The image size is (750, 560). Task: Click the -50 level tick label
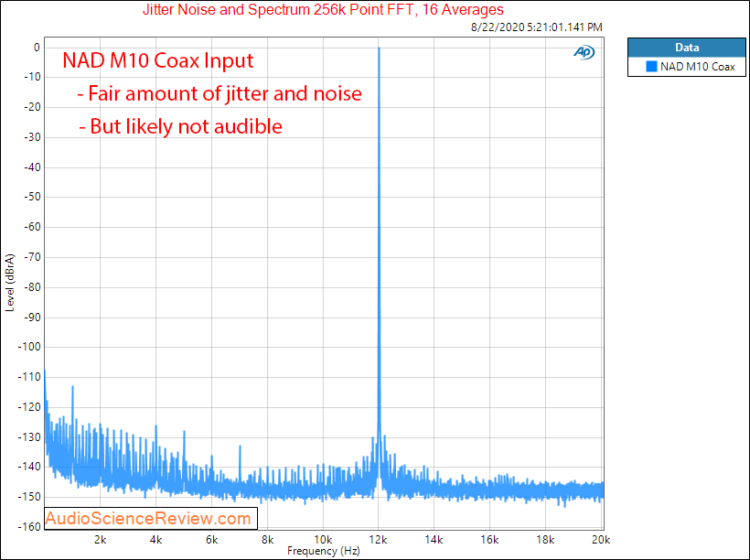point(33,197)
